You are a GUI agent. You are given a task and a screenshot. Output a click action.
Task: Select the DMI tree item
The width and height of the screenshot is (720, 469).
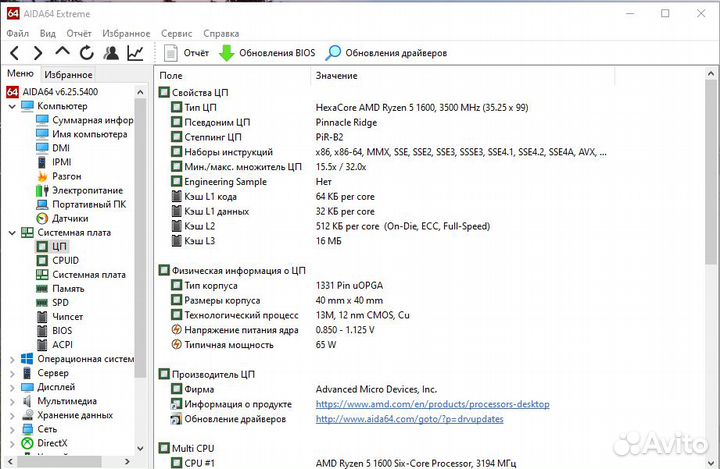[x=53, y=148]
